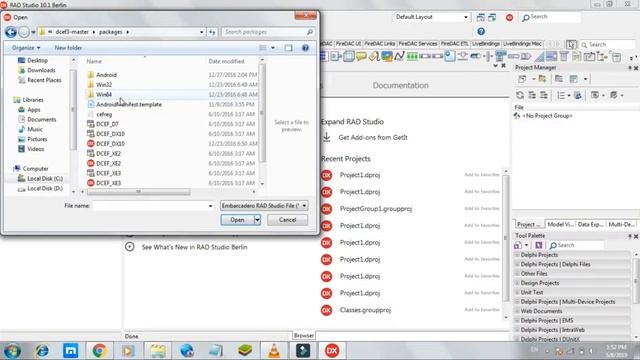Image resolution: width=640 pixels, height=360 pixels.
Task: Select the Browser tab at bottom
Action: click(304, 336)
